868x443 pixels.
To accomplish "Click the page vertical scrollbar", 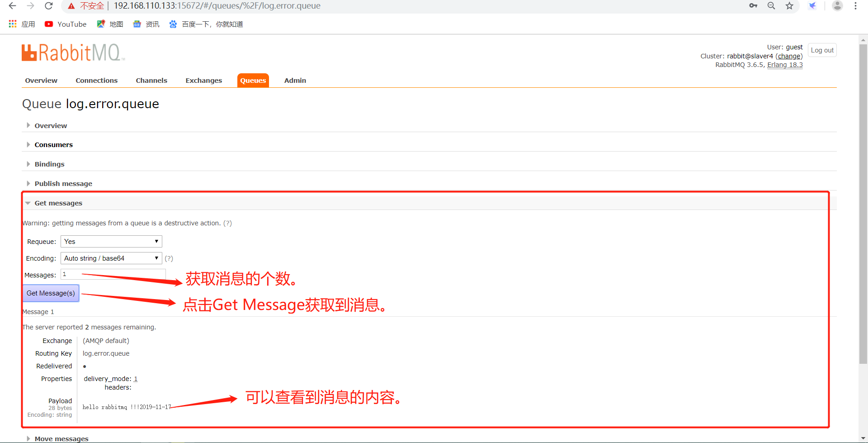I will pos(863,204).
